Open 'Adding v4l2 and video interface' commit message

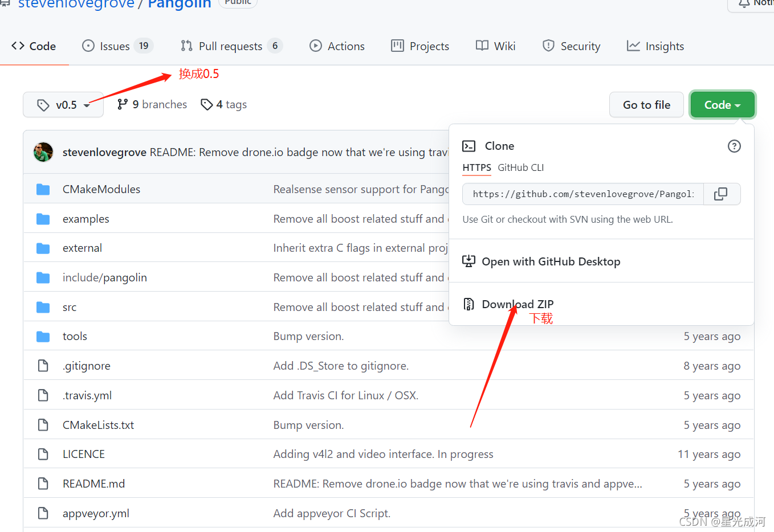pyautogui.click(x=384, y=455)
